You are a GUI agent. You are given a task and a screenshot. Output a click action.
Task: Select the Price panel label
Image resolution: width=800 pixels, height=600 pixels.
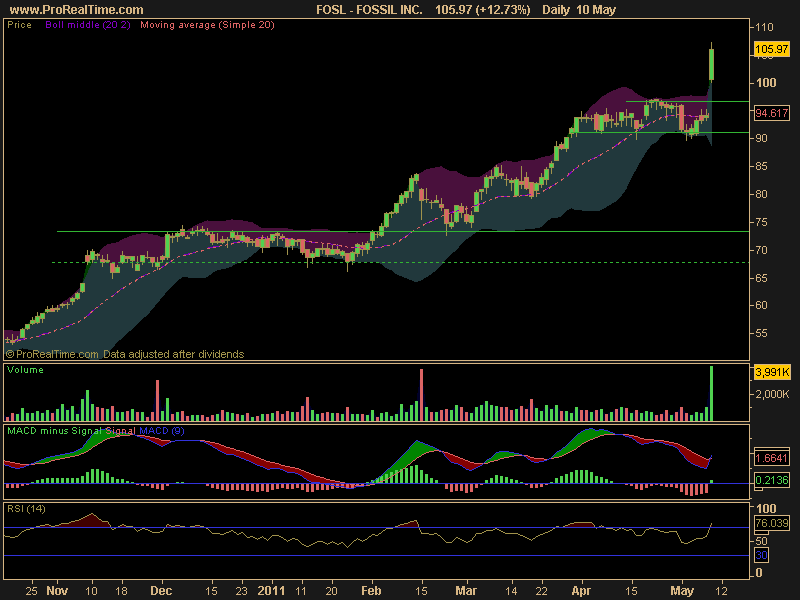19,25
